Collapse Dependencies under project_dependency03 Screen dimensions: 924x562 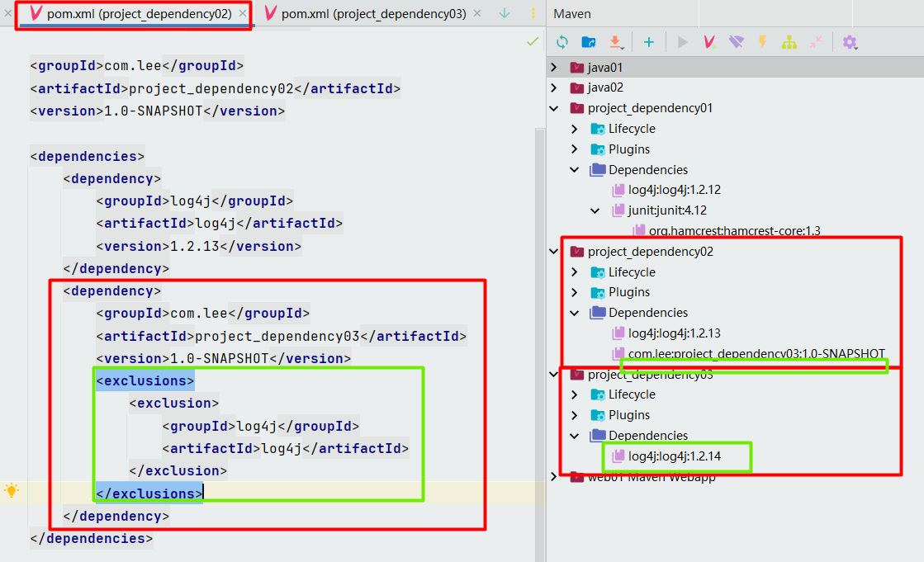click(575, 436)
